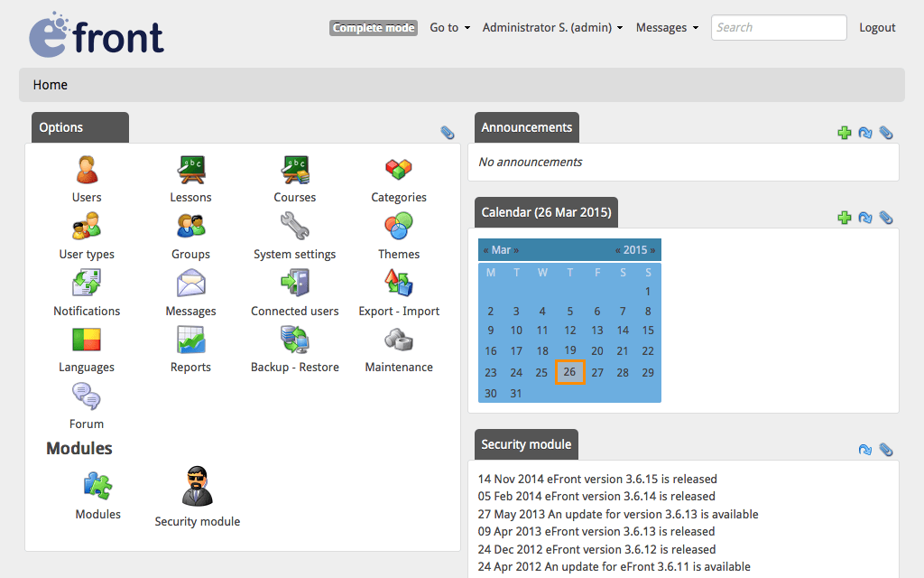
Task: Click the Logout link
Action: point(876,27)
